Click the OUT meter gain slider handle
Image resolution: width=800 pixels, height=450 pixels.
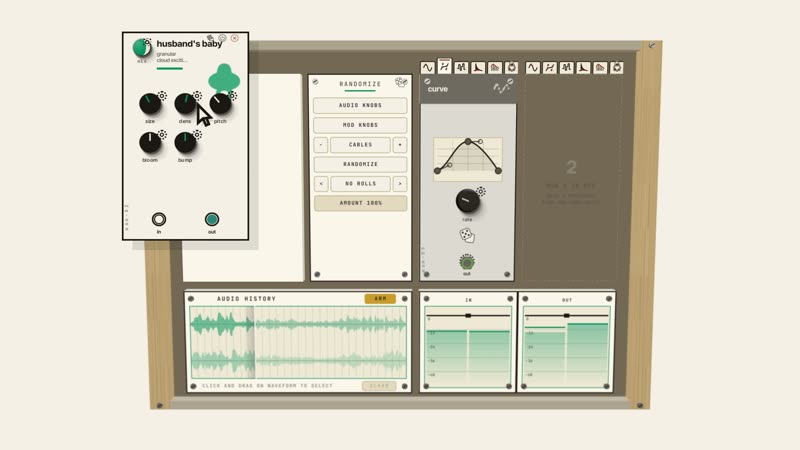566,316
